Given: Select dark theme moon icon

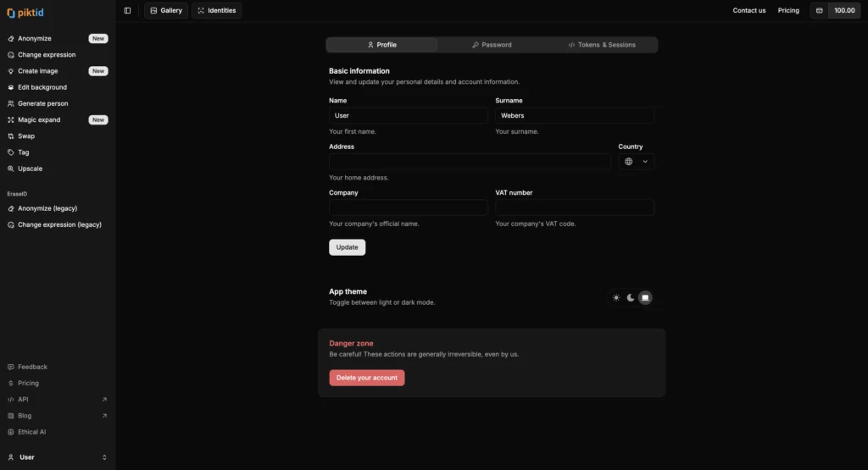Looking at the screenshot, I should (x=631, y=297).
